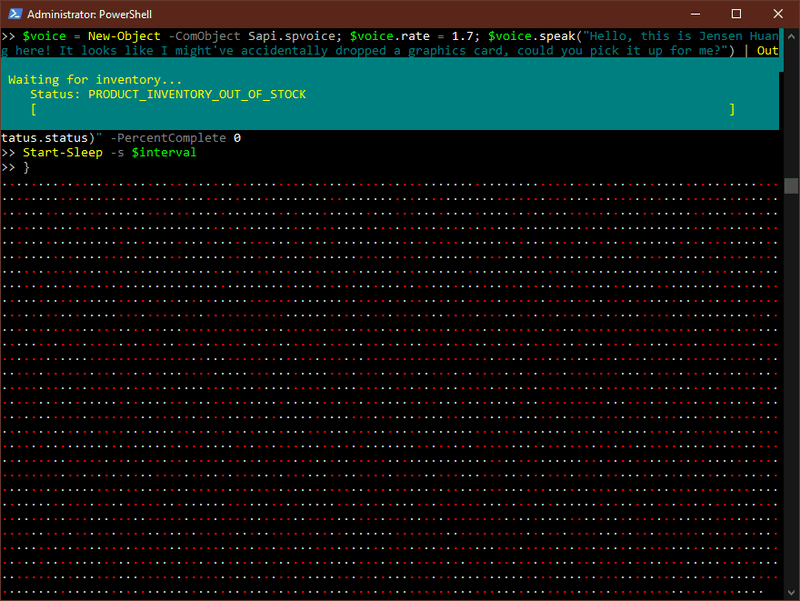This screenshot has height=601, width=800.
Task: Click the 'Administrator: PowerShell' title text
Action: click(x=89, y=14)
